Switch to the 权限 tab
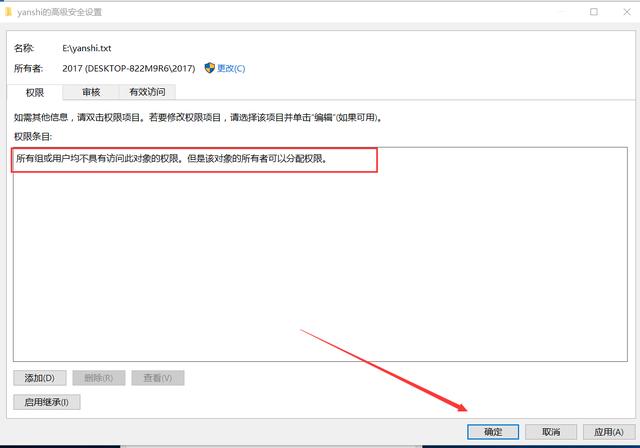This screenshot has height=448, width=640. [35, 93]
